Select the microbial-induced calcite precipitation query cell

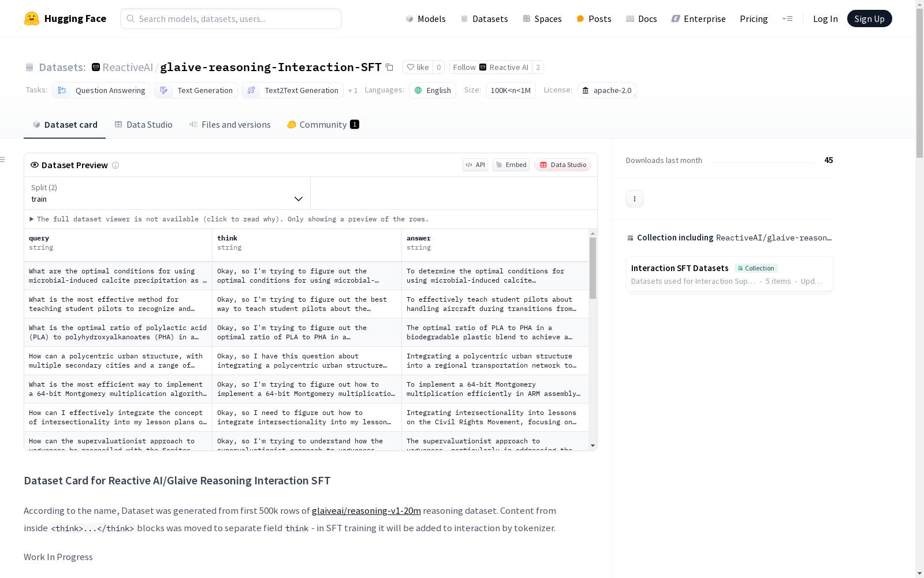click(x=118, y=276)
